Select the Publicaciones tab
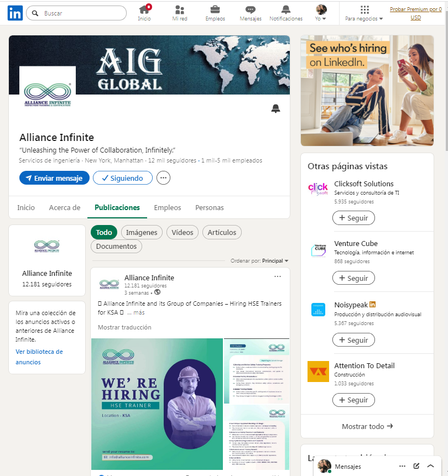Screen dimensions: 448x476 click(x=117, y=208)
